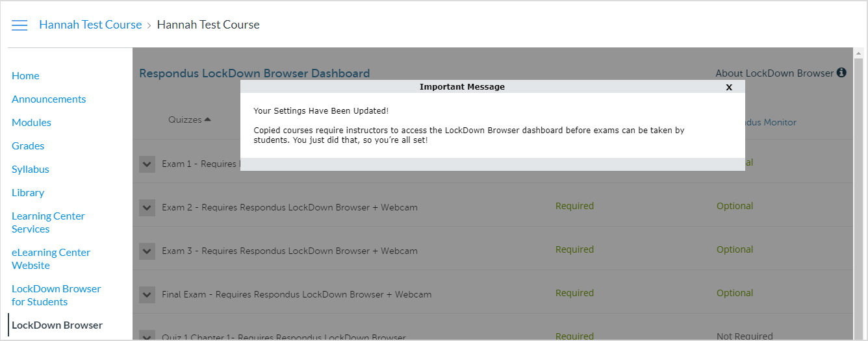
Task: Open LockDown Browser for Students link
Action: tap(57, 295)
